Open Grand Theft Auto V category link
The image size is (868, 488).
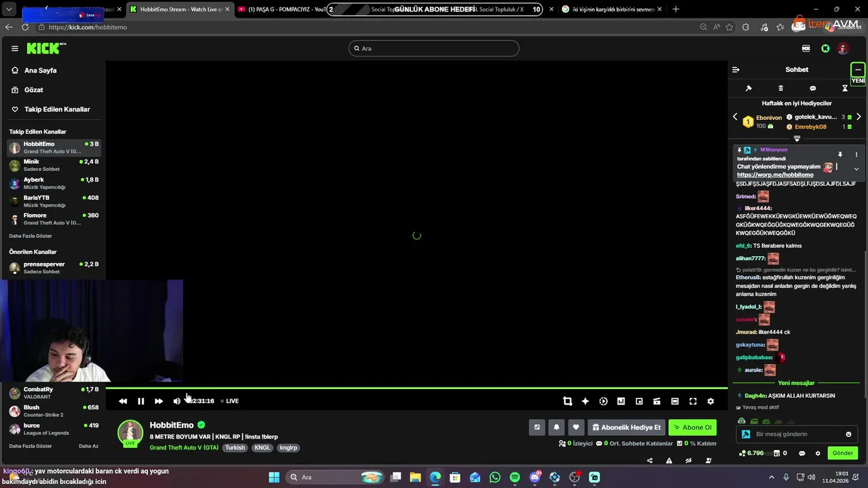(x=184, y=447)
